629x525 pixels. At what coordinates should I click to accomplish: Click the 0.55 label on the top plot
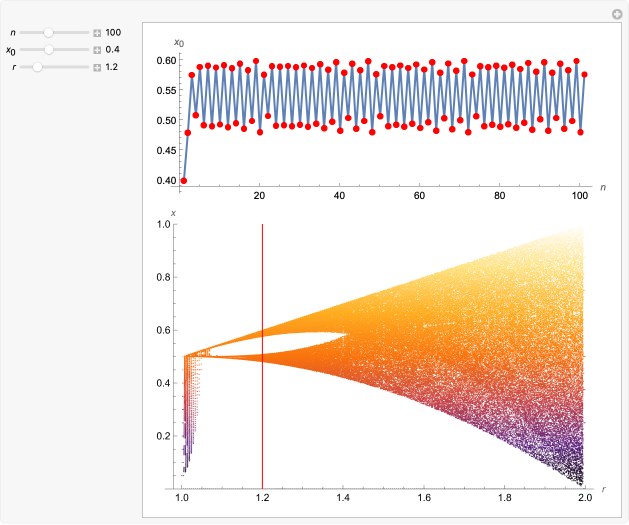click(x=166, y=91)
